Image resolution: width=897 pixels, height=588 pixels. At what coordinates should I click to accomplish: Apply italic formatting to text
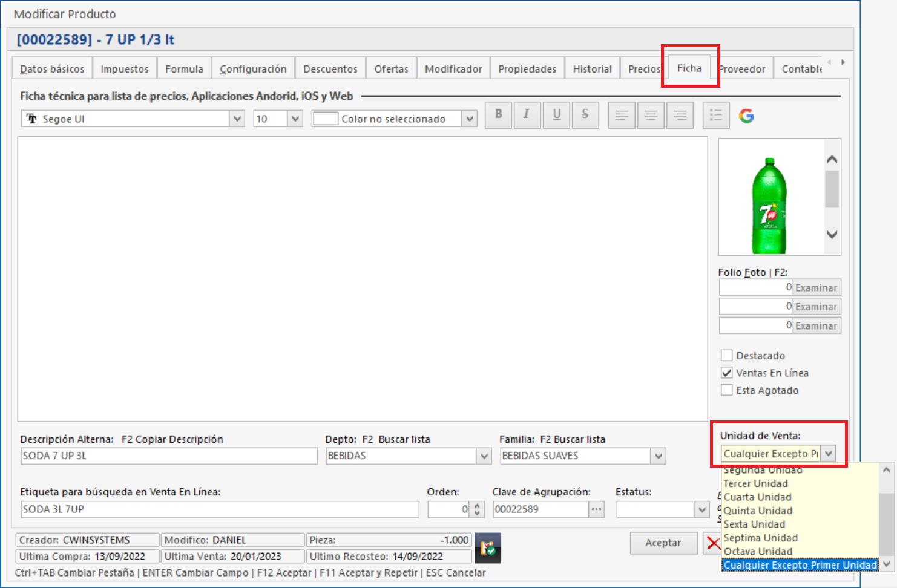coord(527,115)
